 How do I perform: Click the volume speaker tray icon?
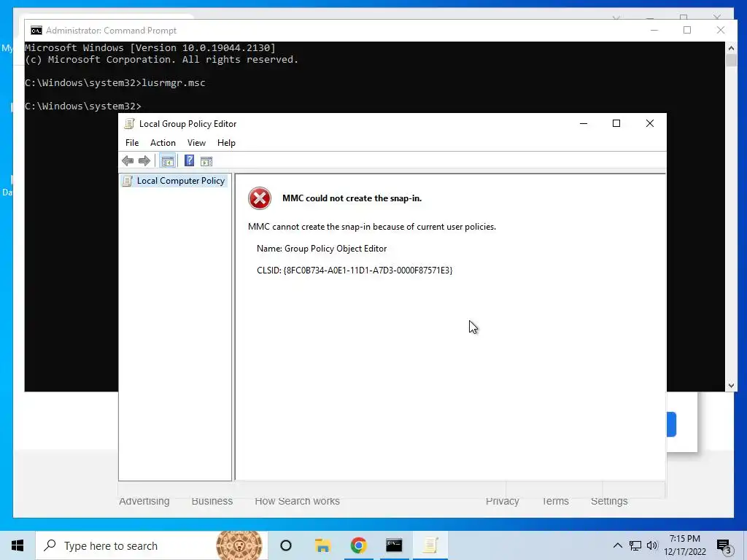[x=652, y=545]
